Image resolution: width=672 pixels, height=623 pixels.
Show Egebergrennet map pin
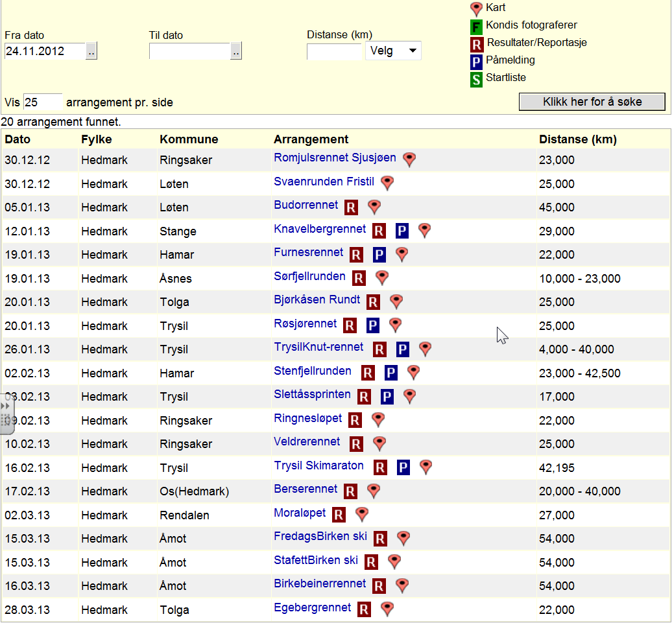pos(387,609)
